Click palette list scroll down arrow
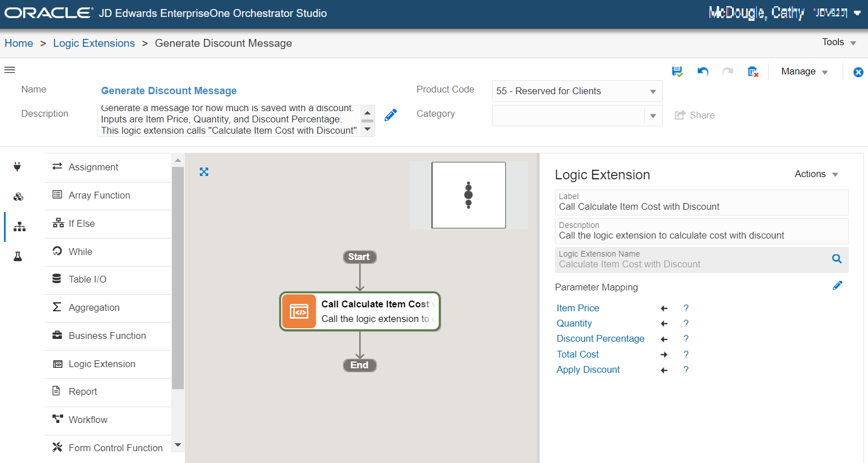 (178, 445)
